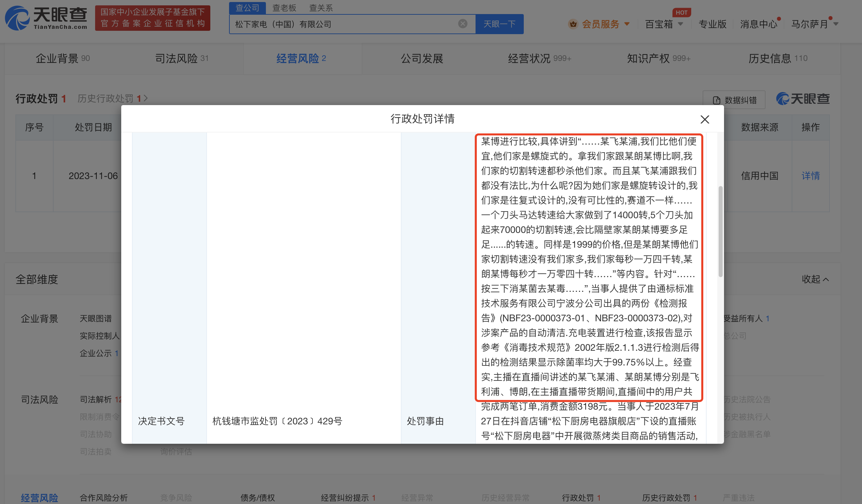Screen dimensions: 862x504
Task: Open 专业版 from the top menu
Action: [x=712, y=24]
